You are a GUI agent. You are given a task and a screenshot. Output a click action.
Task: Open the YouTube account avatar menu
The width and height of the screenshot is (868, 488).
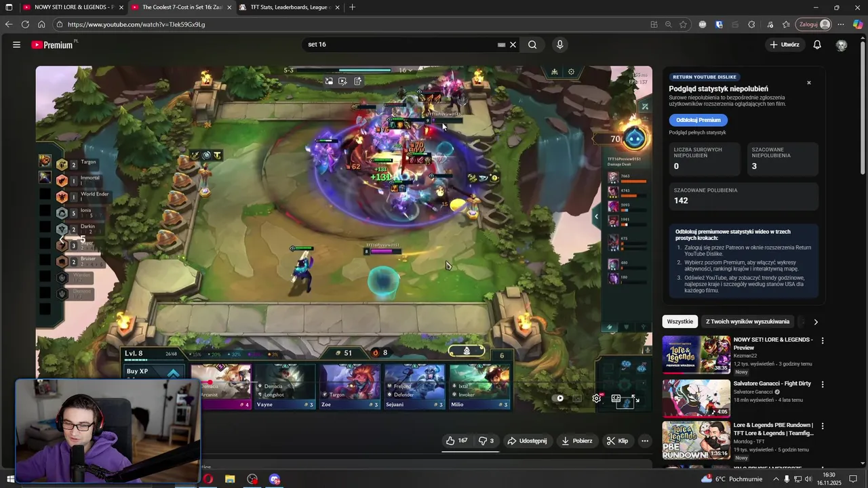tap(842, 45)
